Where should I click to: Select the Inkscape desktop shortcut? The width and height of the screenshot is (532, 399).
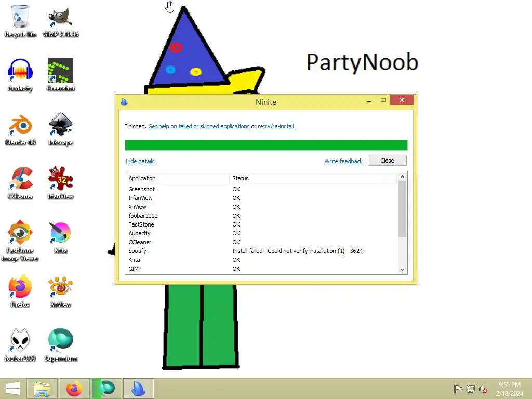(61, 129)
